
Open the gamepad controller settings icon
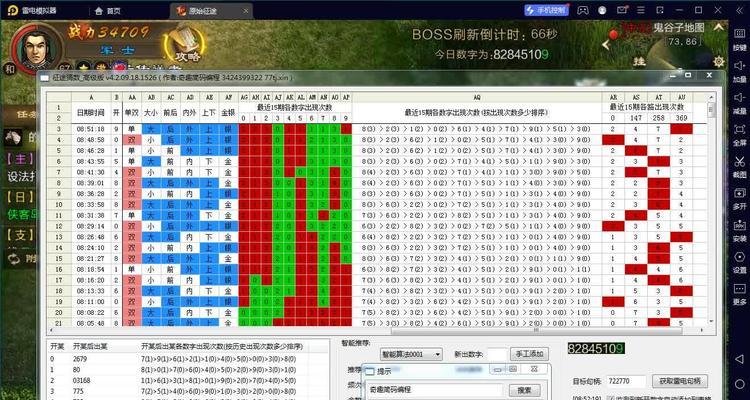pos(582,10)
